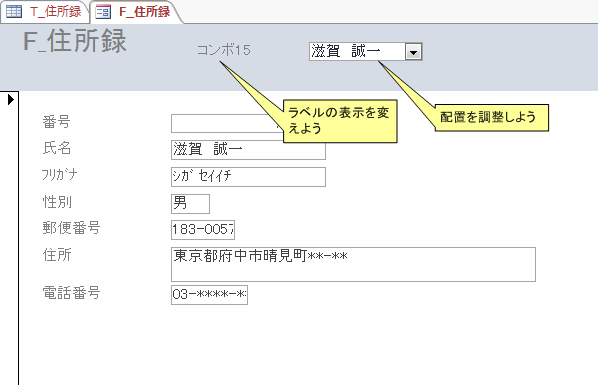599x386 pixels.
Task: Click the 住所 field 東京都府中市晴見町
Action: tap(353, 264)
